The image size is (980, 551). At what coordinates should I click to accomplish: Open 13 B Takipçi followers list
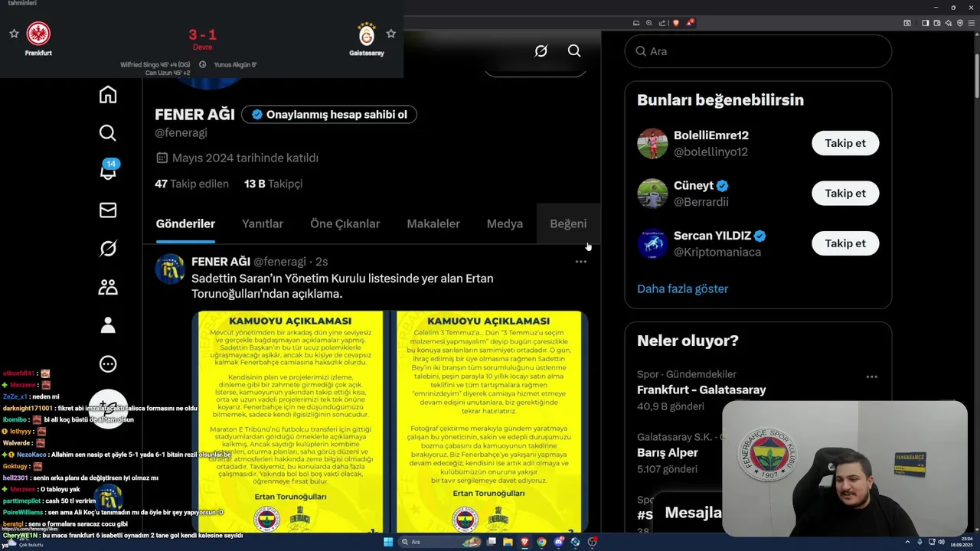273,184
